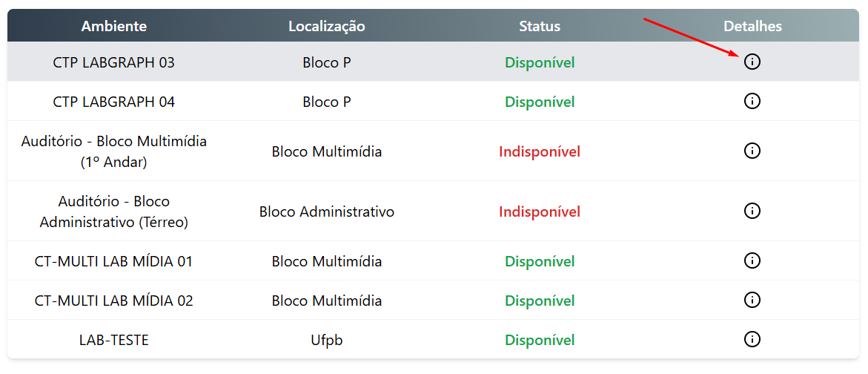Select the LAB-TESTE environment name
Image resolution: width=868 pixels, height=374 pixels.
click(x=114, y=340)
